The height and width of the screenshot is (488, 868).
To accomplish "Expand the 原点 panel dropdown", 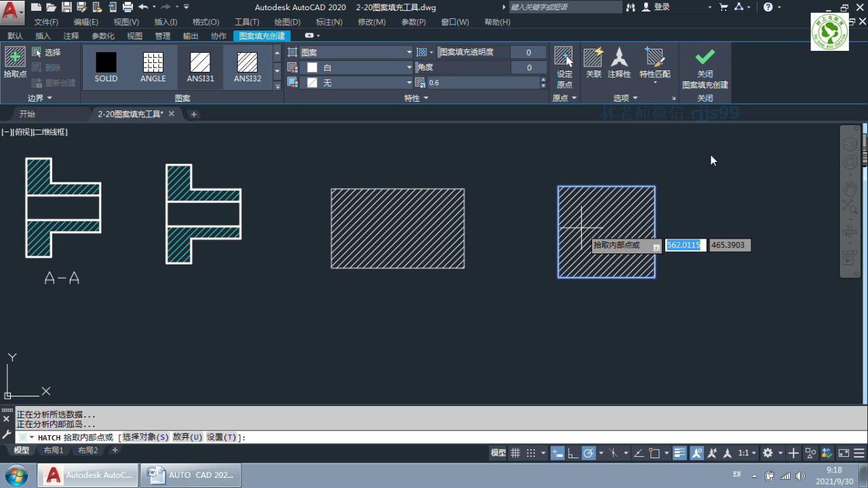I will (564, 98).
